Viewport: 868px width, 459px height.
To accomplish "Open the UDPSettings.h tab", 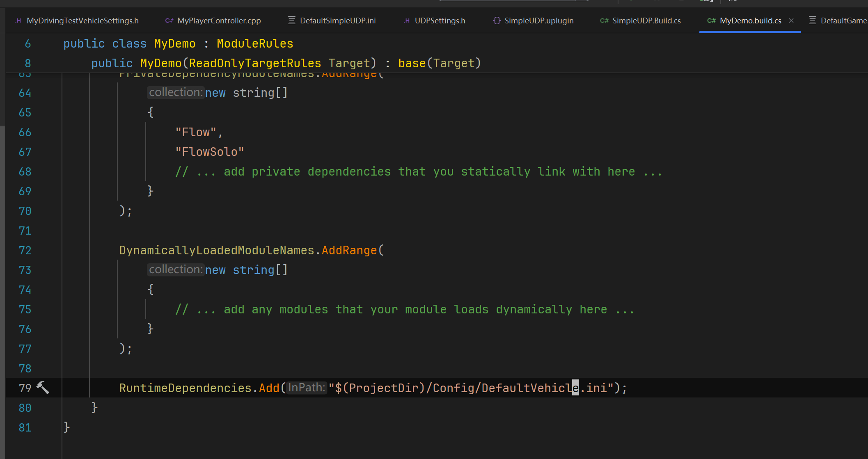I will tap(440, 21).
